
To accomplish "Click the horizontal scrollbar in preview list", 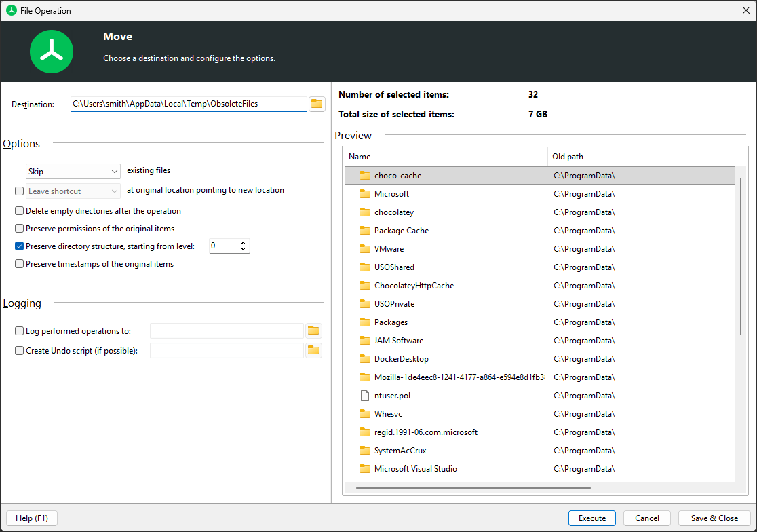I will pyautogui.click(x=473, y=487).
